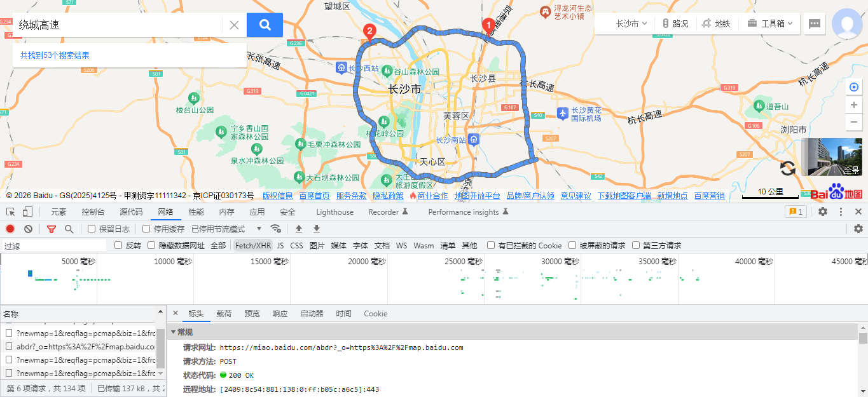Open the DevTools three-dot more menu
This screenshot has height=397, width=868.
coord(841,212)
